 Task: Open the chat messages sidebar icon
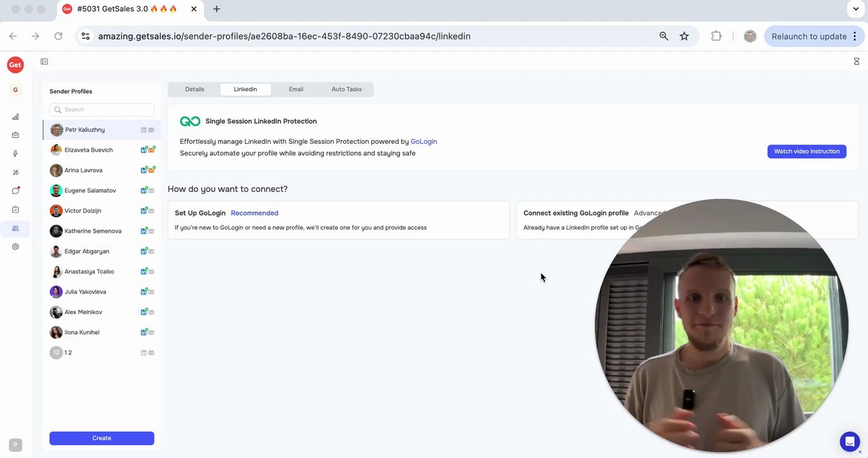point(15,191)
